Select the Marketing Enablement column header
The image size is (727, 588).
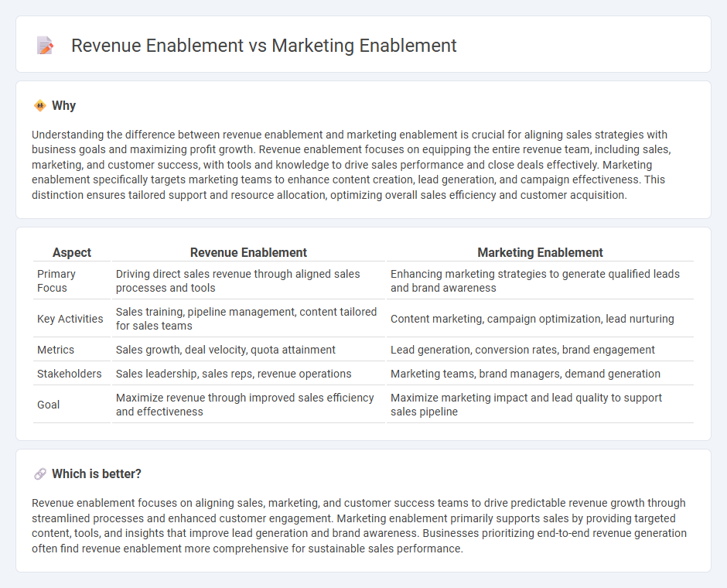click(x=540, y=252)
